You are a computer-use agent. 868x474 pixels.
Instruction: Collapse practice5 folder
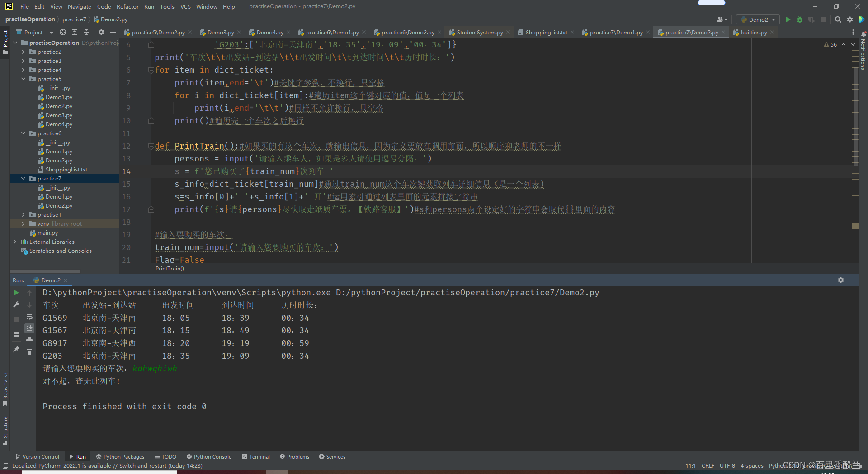point(24,79)
